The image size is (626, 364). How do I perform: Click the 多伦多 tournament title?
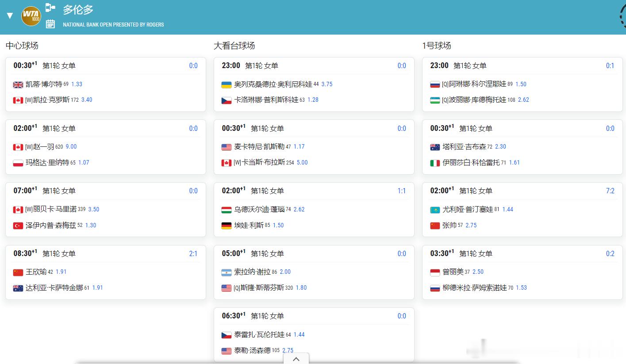[x=78, y=10]
